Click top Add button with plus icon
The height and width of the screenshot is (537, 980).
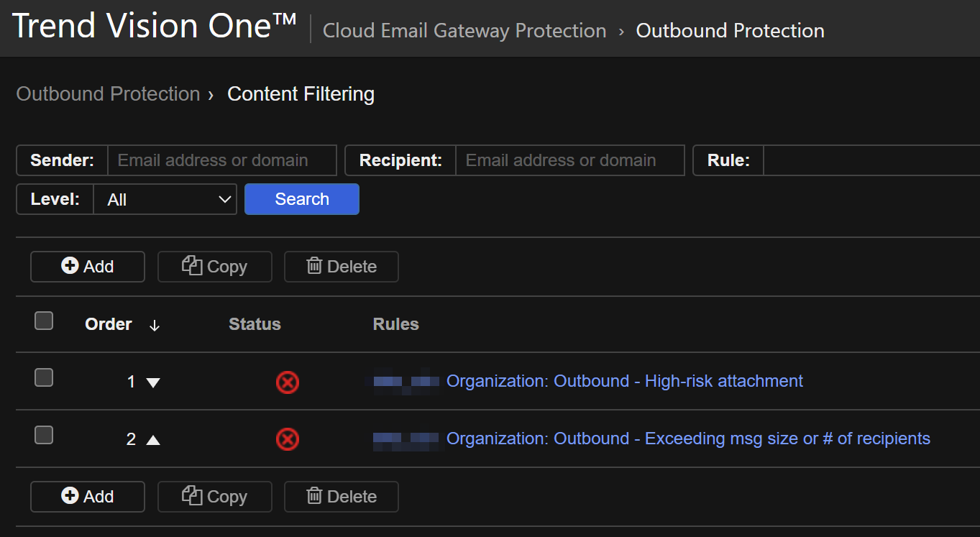pyautogui.click(x=88, y=267)
